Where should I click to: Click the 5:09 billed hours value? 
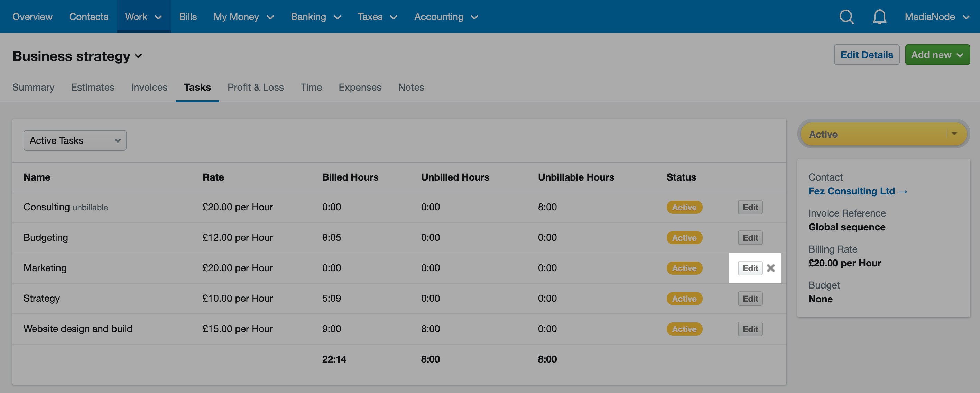pyautogui.click(x=331, y=298)
